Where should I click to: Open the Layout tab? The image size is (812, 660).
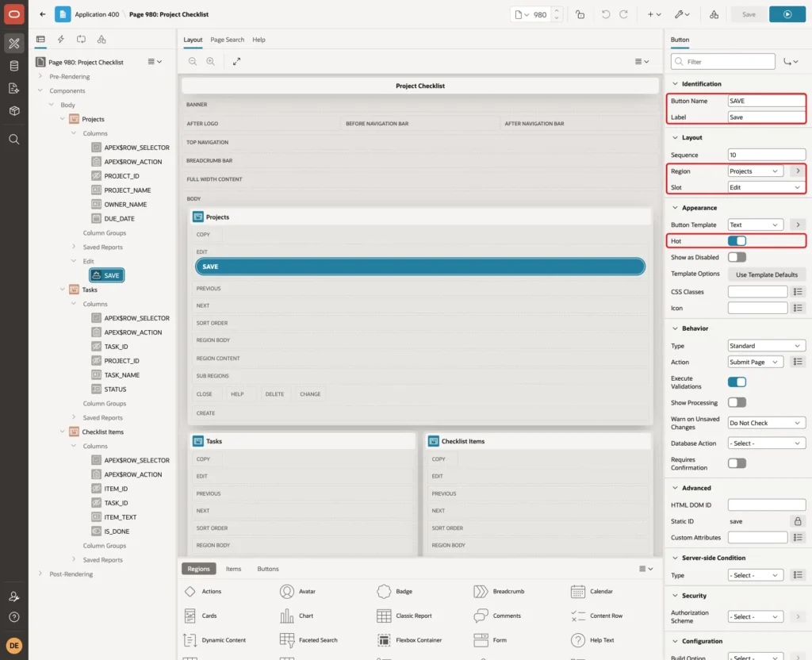[x=193, y=40]
